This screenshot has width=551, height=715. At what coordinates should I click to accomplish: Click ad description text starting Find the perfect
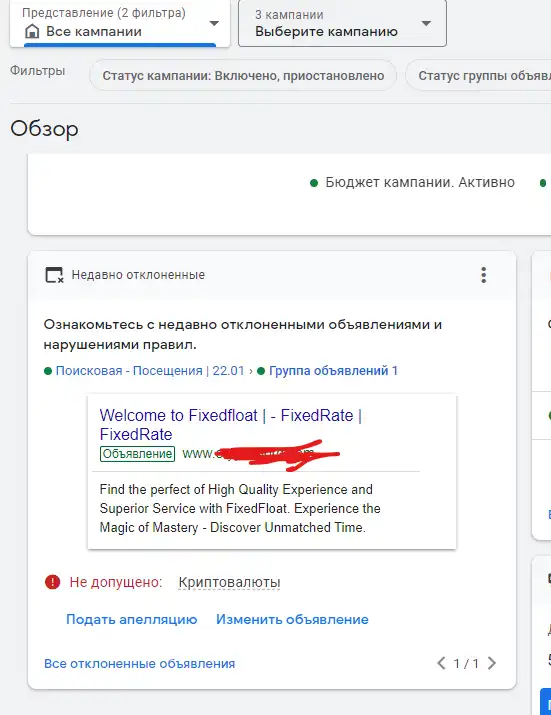coord(240,508)
